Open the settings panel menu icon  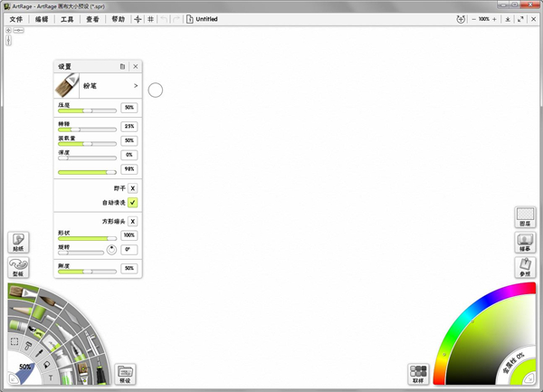point(122,67)
